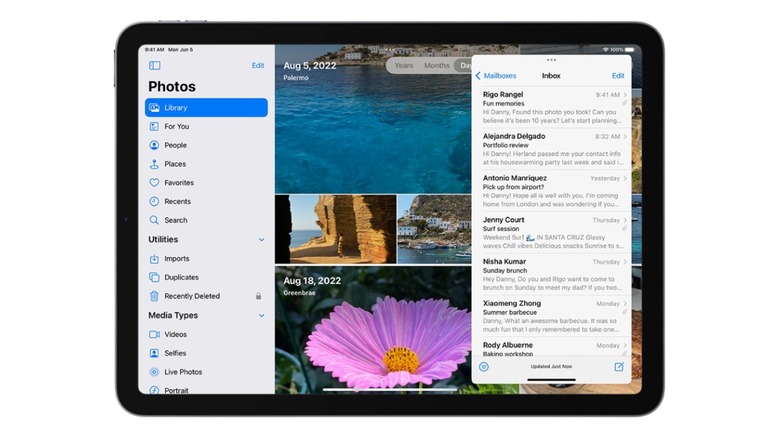Viewport: 780px width, 438px height.
Task: Click Edit in Photos sidebar
Action: point(258,66)
